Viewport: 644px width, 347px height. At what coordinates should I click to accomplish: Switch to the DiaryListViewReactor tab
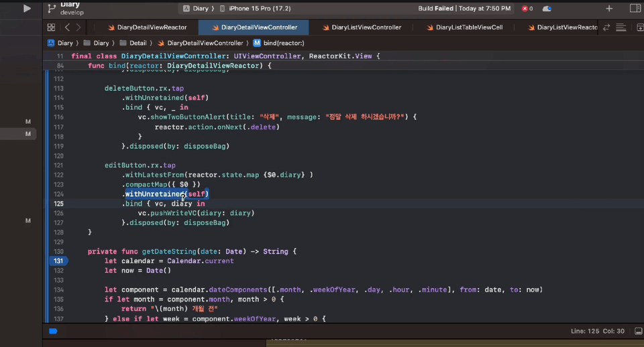(x=562, y=27)
